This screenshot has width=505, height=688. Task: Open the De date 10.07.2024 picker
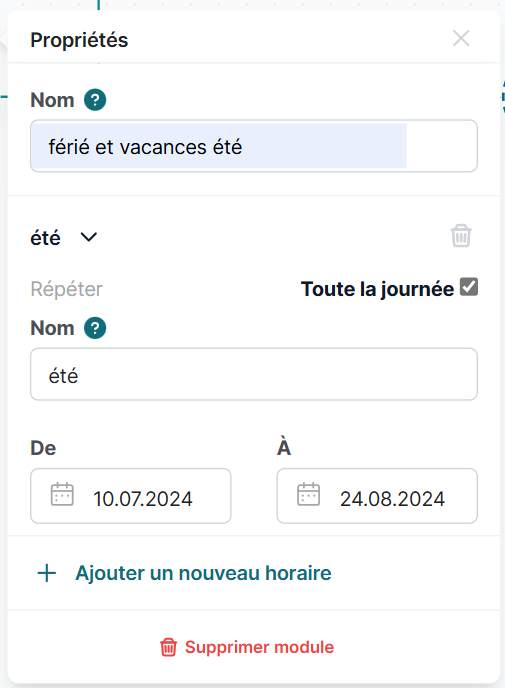tap(131, 496)
